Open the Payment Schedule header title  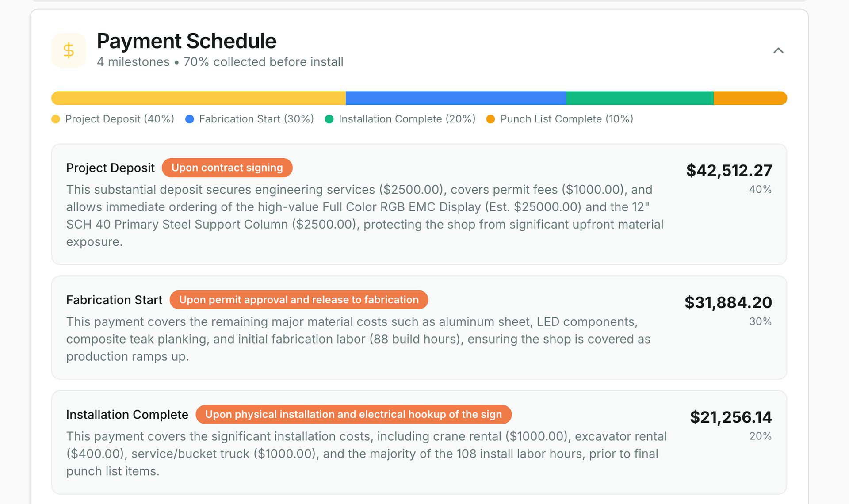coord(186,41)
